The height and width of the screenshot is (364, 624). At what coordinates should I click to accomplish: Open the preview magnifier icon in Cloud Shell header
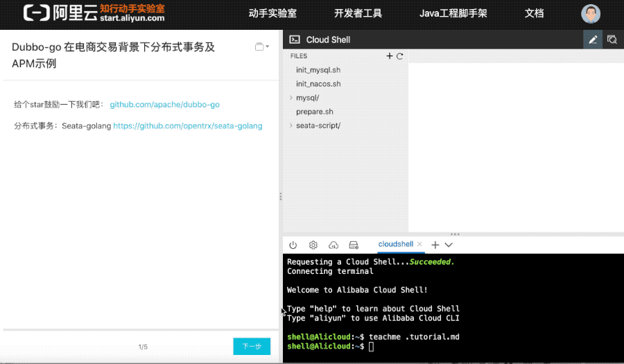pos(612,40)
